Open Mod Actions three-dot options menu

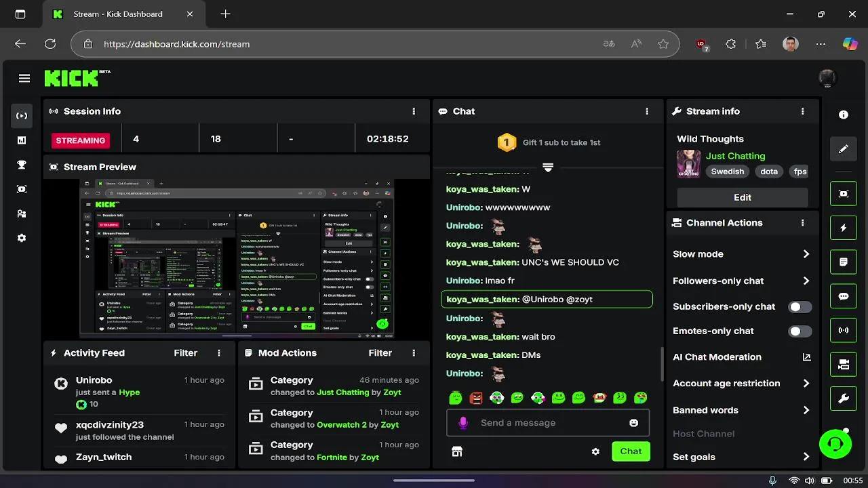point(414,353)
